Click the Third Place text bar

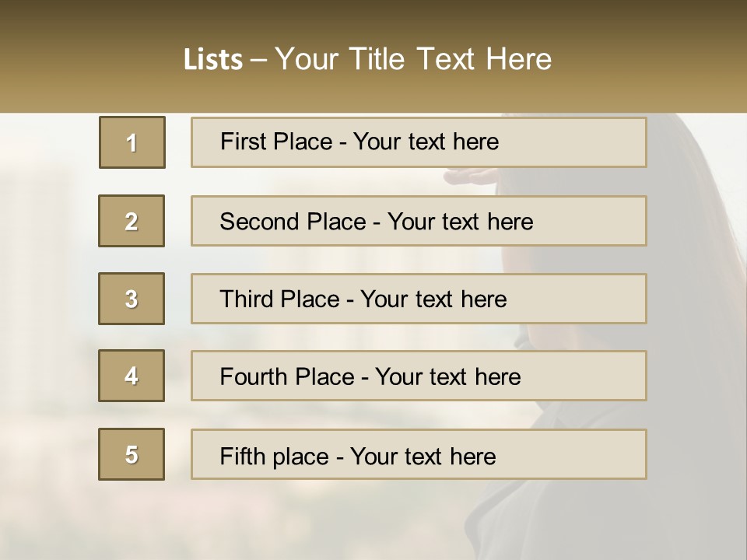(419, 299)
